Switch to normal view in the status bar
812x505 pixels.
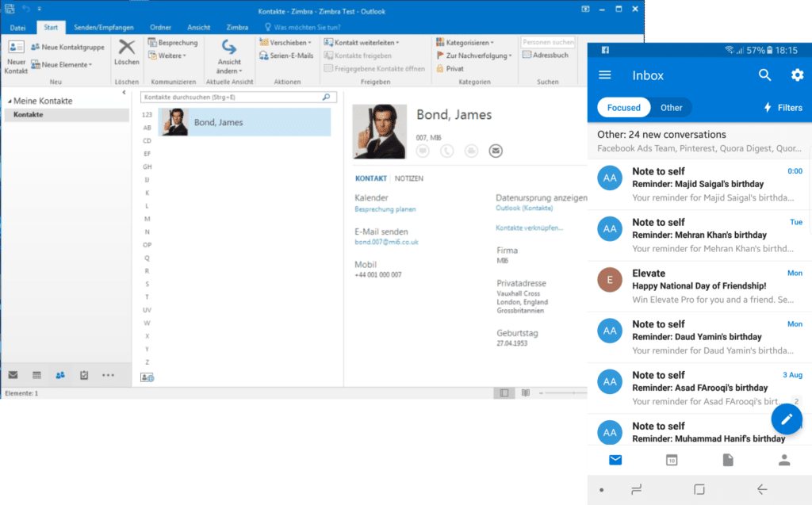click(504, 393)
